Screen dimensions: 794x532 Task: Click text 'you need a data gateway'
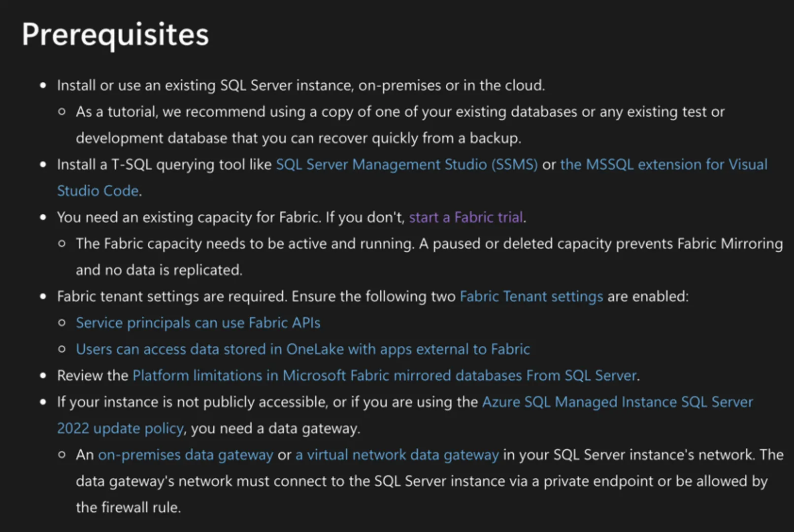point(274,429)
